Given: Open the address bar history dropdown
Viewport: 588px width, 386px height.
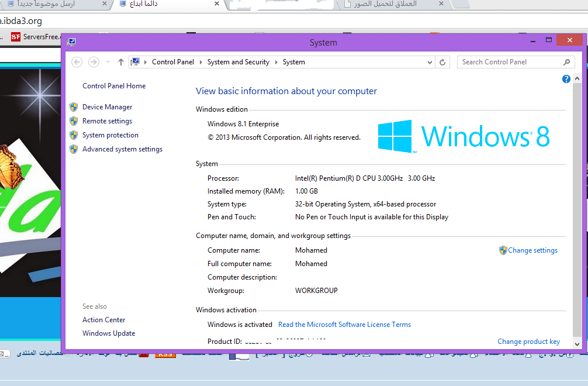Looking at the screenshot, I should [430, 62].
